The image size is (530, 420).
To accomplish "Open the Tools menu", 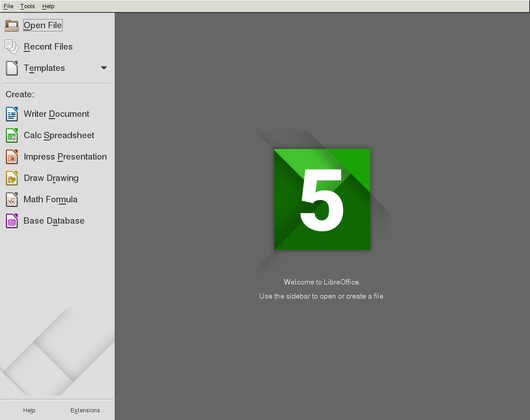I will pos(27,6).
